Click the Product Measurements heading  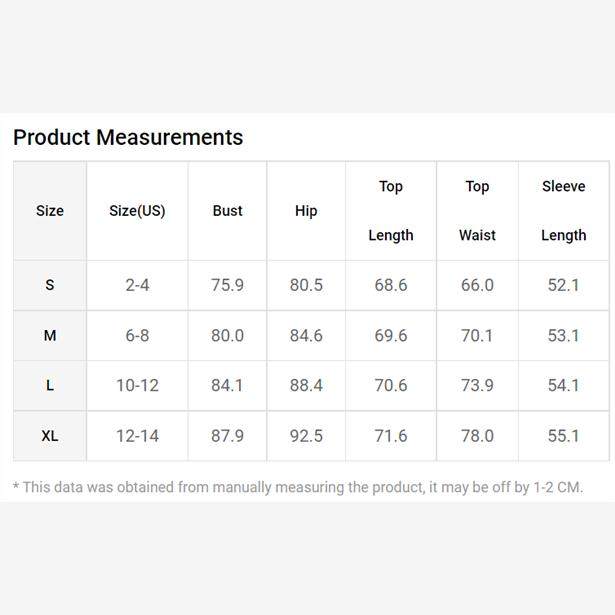click(128, 138)
